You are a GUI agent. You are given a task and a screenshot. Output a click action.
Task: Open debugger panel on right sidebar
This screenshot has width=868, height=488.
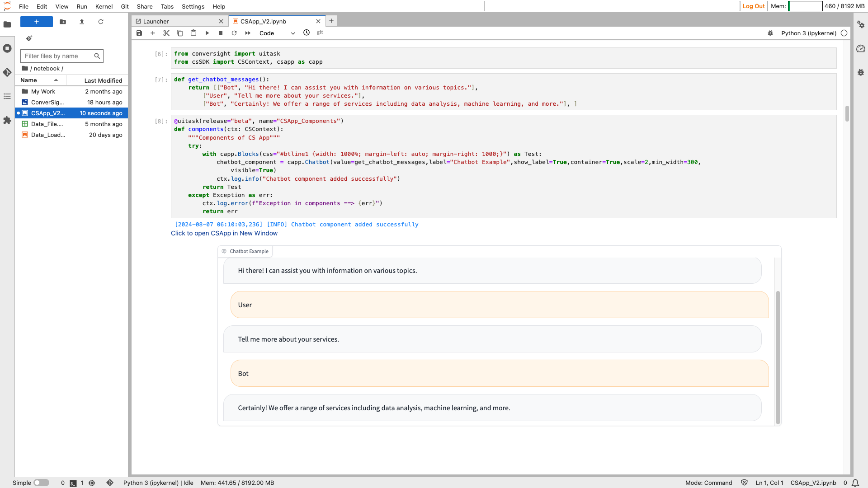click(x=861, y=72)
